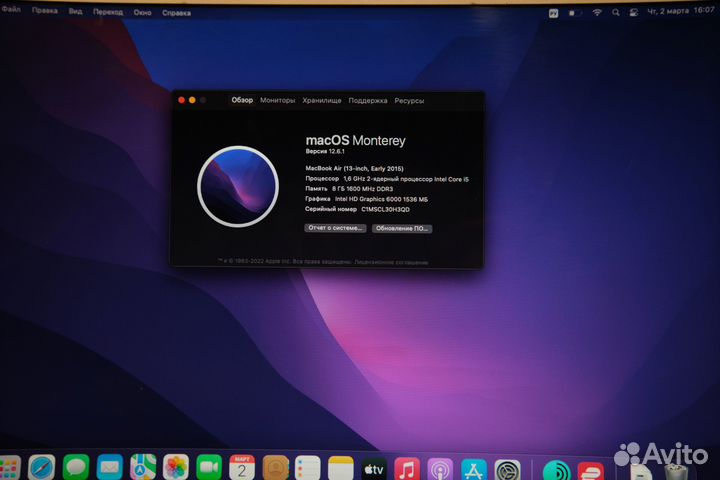Select serial number C1MSCL30H3QD
The image size is (720, 480).
(x=385, y=209)
